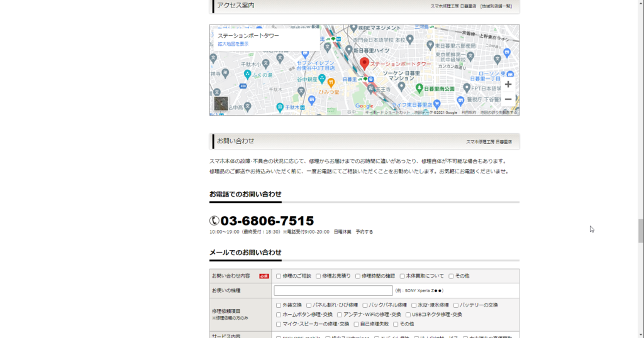Click the 新日暮里ハイツ location marker
The width and height of the screenshot is (644, 338).
pyautogui.click(x=348, y=50)
